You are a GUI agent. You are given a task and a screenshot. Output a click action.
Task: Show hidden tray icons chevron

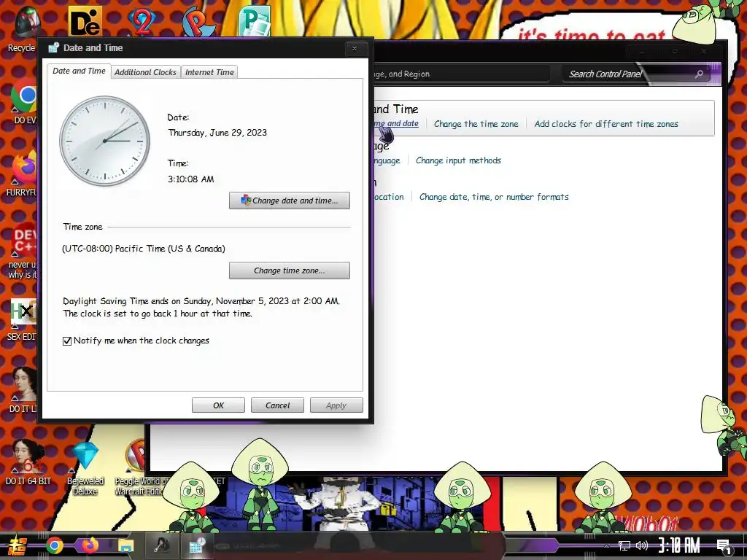[x=605, y=545]
